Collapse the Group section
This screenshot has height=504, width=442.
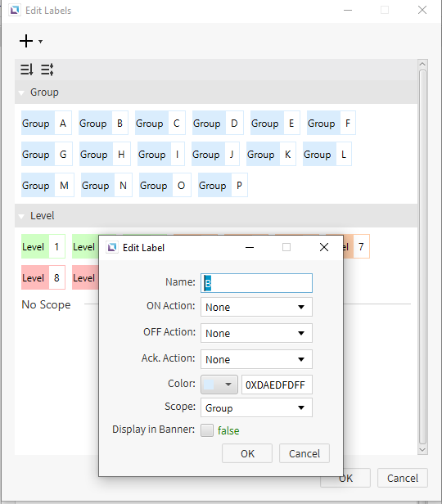pos(21,93)
